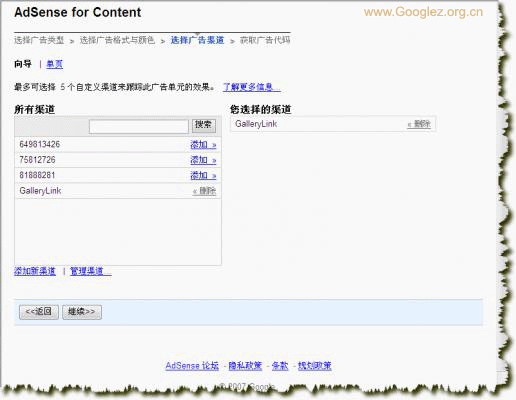Add channel 81888281 to selection

point(203,175)
